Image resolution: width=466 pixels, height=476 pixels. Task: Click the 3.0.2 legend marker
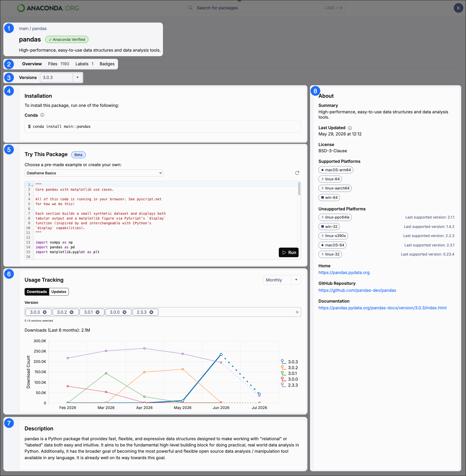(283, 367)
